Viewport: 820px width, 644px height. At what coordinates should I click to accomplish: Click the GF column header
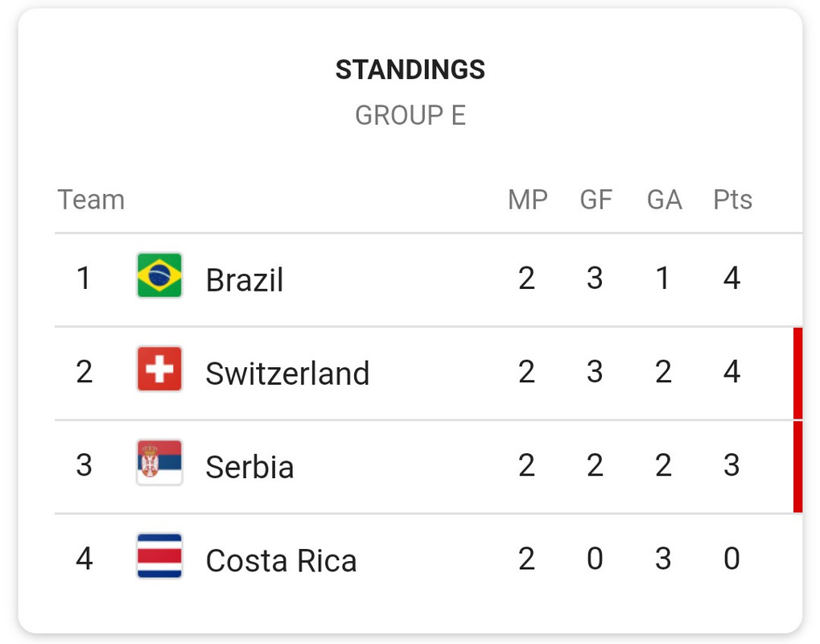click(595, 200)
